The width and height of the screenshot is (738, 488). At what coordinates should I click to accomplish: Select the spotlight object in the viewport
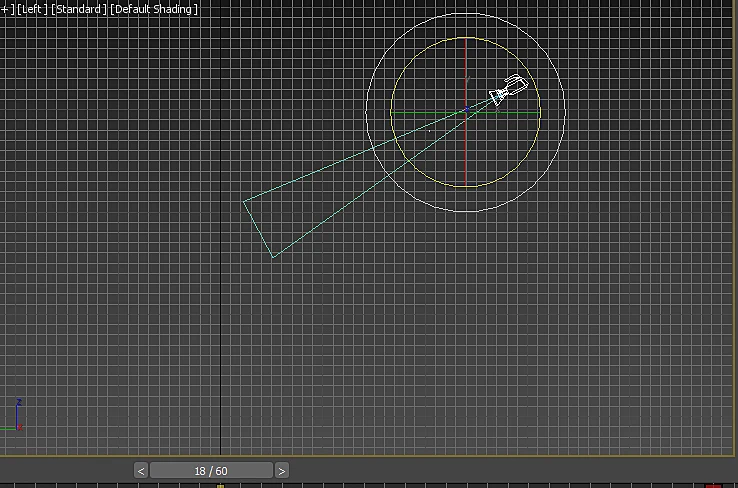(509, 89)
